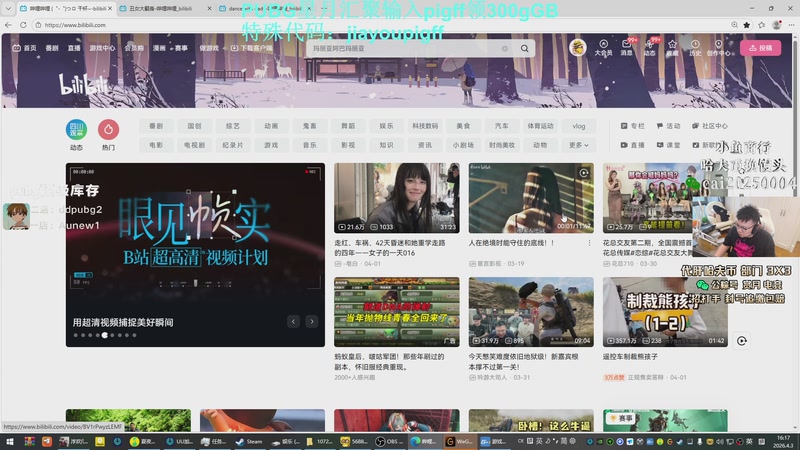Select 游戏中心 in the header navigation
The width and height of the screenshot is (800, 450).
(102, 48)
